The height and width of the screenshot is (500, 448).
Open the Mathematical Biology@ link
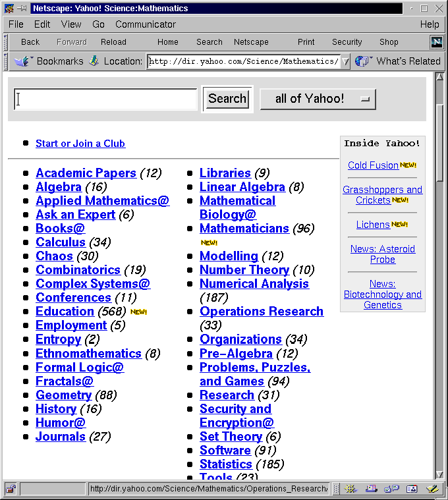(238, 208)
